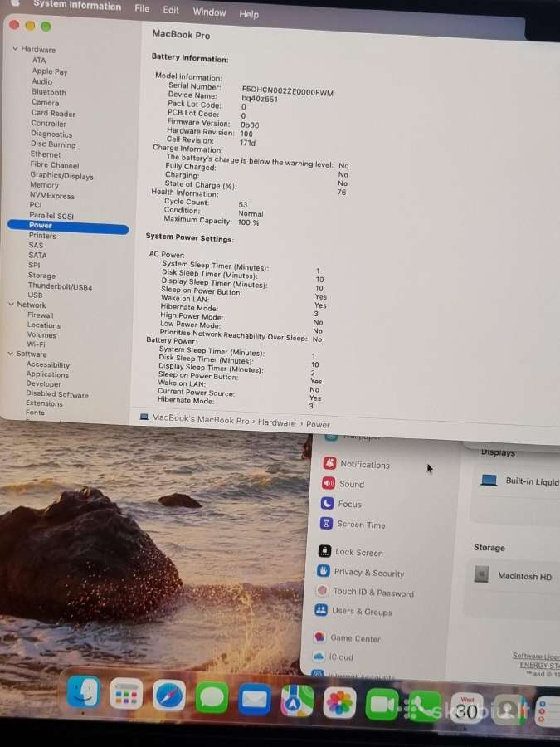The height and width of the screenshot is (747, 560).
Task: Select Wi-Fi under Network
Action: tap(36, 344)
